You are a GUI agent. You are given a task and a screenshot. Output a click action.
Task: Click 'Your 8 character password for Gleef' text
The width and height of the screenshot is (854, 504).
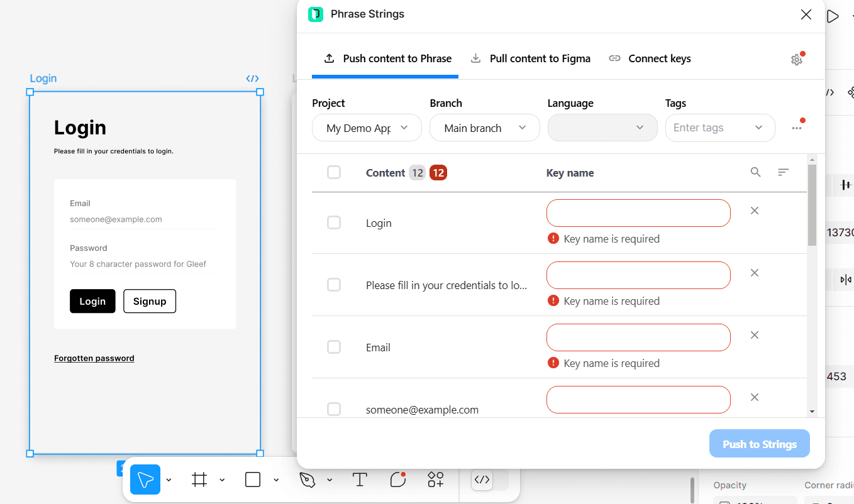click(x=138, y=264)
